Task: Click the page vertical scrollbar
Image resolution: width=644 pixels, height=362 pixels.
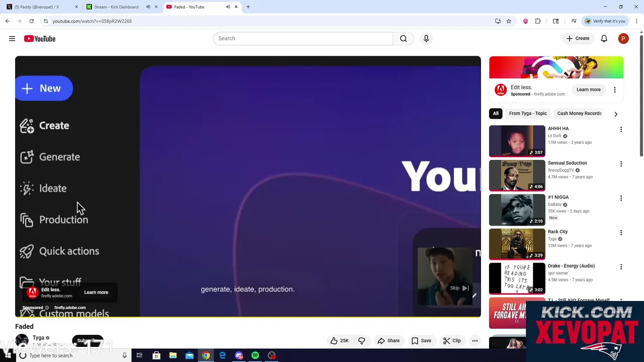Action: click(x=641, y=96)
